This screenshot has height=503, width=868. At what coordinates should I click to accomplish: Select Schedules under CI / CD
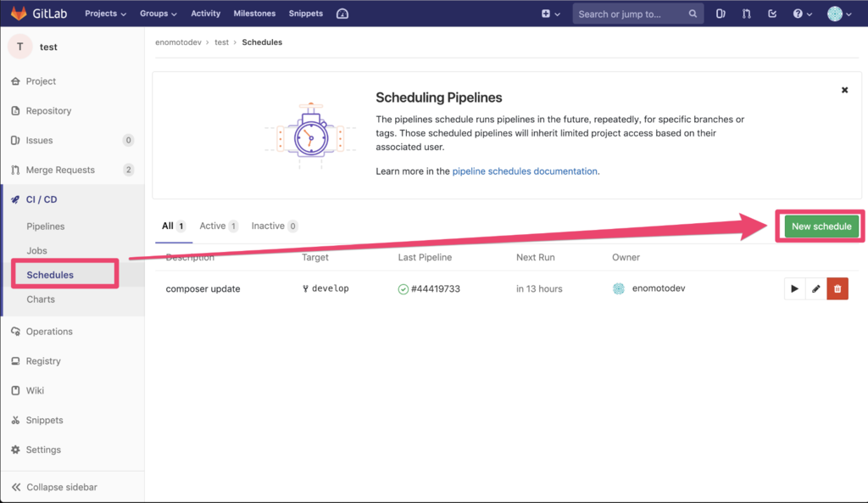click(x=50, y=275)
